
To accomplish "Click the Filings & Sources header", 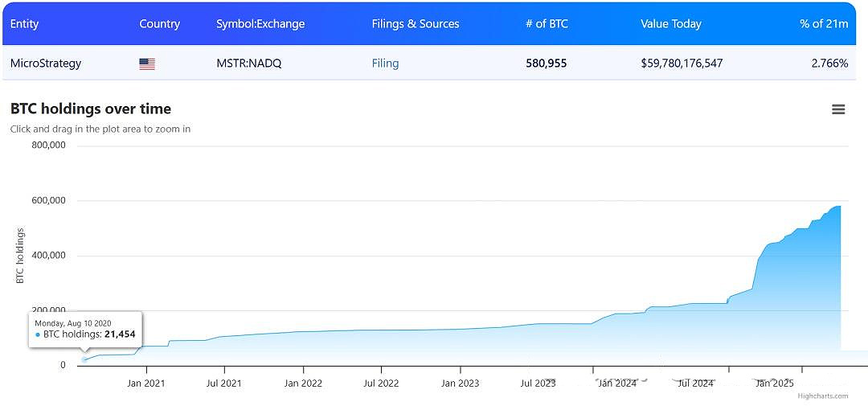I will pyautogui.click(x=416, y=24).
